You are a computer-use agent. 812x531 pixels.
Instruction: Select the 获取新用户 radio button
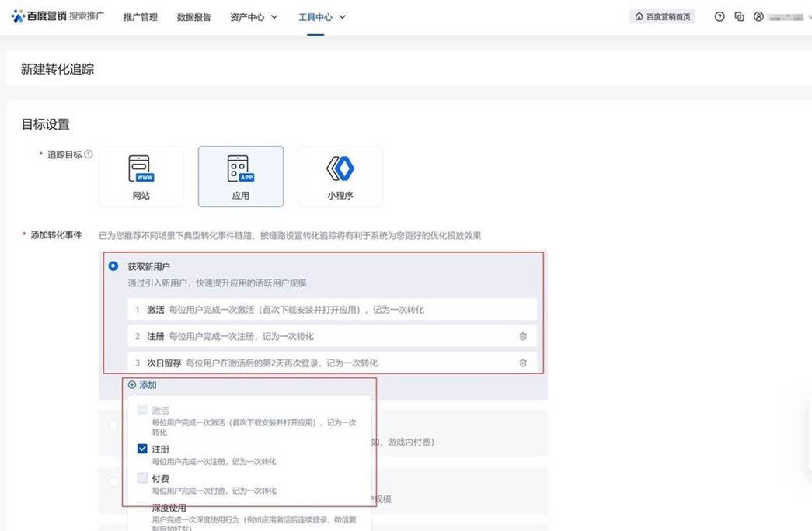(x=114, y=266)
